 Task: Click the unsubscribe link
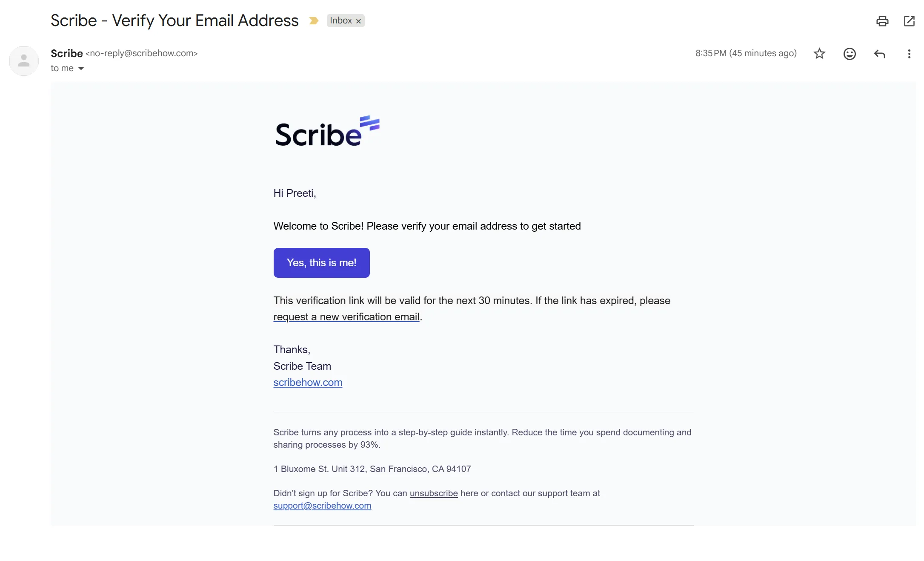pyautogui.click(x=433, y=493)
